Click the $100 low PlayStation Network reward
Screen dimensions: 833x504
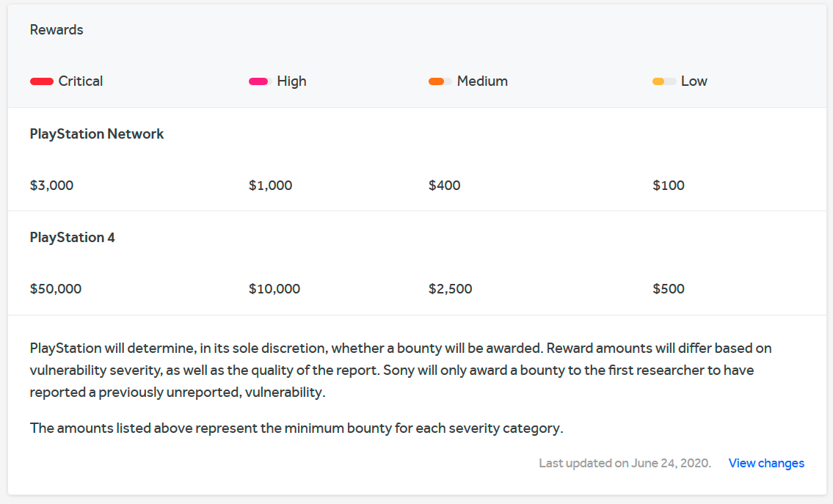[x=668, y=186]
